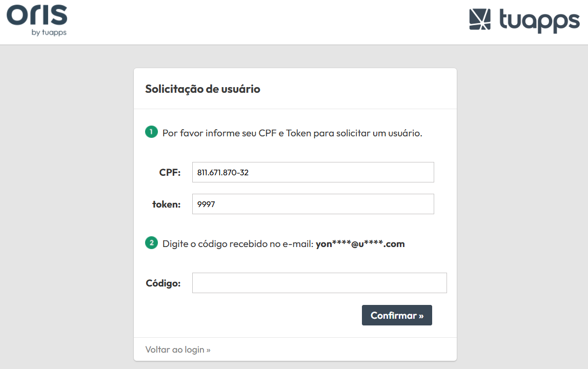Click the tuapps brand wordmark

(539, 20)
